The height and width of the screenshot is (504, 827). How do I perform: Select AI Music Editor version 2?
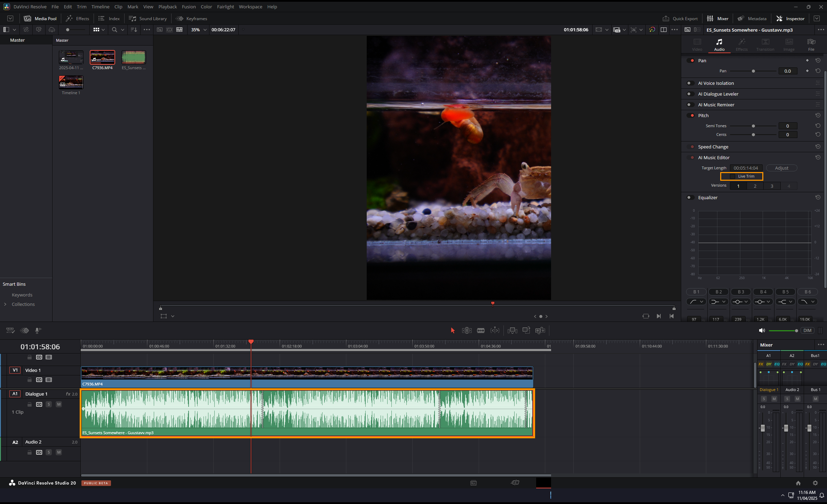755,186
